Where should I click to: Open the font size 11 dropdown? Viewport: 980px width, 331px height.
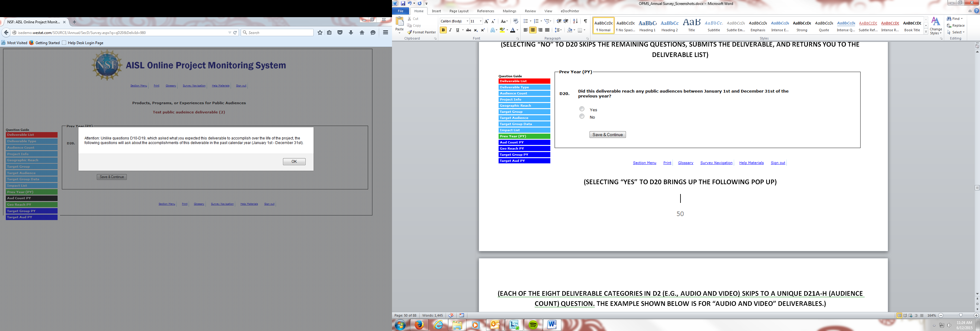(x=481, y=21)
